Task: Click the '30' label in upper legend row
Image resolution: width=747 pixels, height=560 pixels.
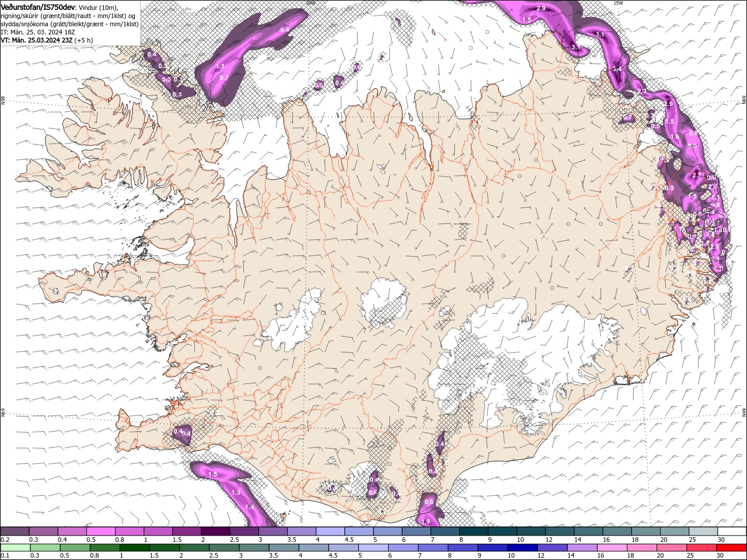Action: pyautogui.click(x=721, y=540)
